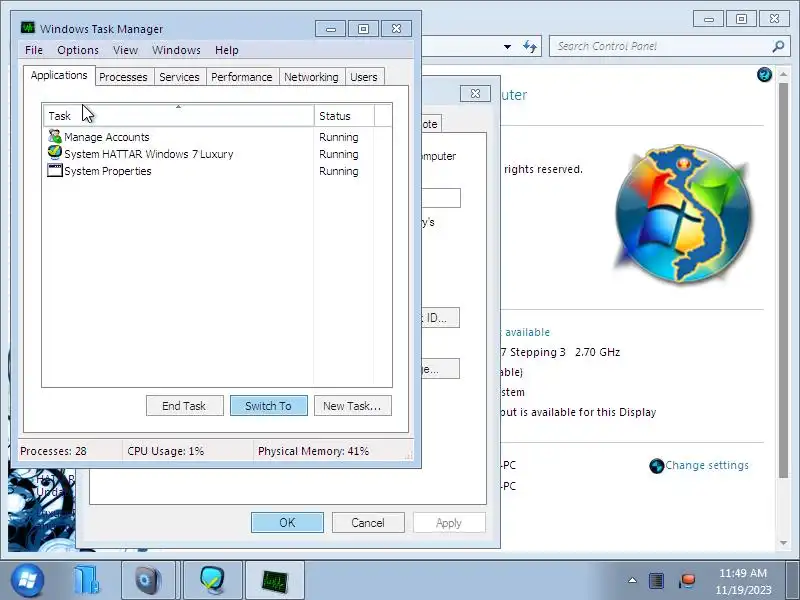Click the System HATTAR Windows 7 Luxury icon
800x600 pixels.
[55, 153]
